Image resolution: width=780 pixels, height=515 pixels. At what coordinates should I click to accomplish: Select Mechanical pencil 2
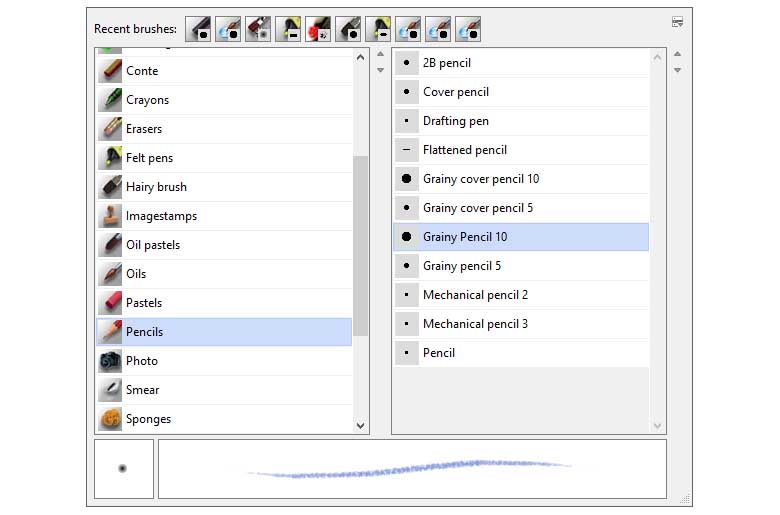521,295
